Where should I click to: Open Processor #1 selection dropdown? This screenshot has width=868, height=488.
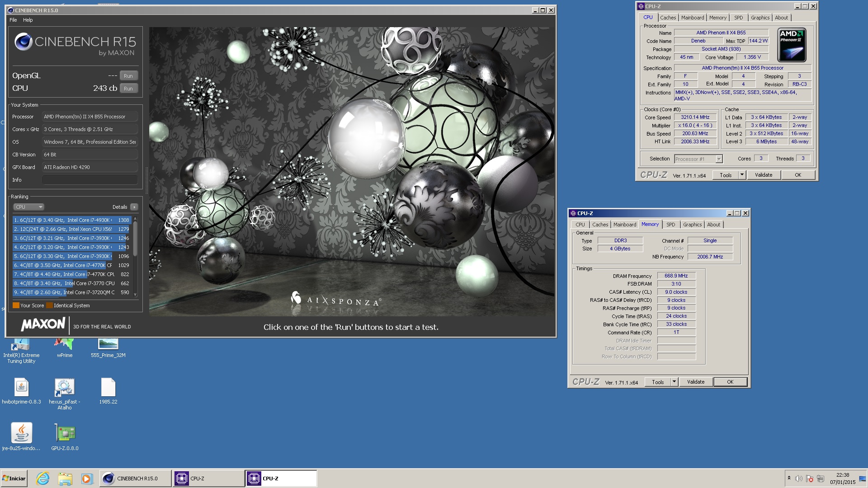(x=698, y=159)
